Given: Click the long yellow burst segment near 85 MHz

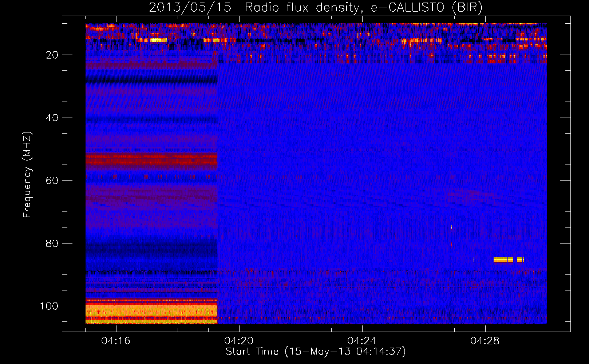Looking at the screenshot, I should 503,260.
